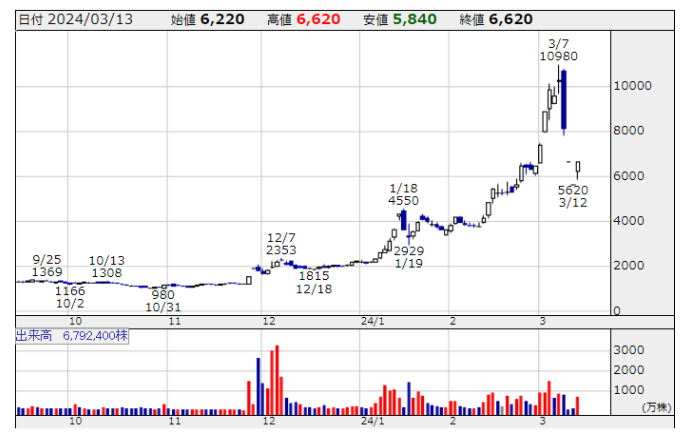Click the 1166 low label for 10/2
The height and width of the screenshot is (432, 690).
pos(70,290)
